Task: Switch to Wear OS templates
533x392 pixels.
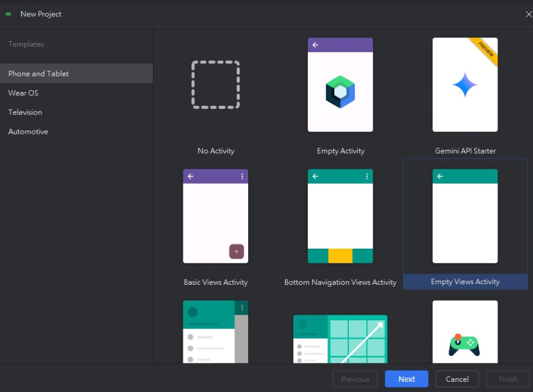Action: tap(77, 93)
